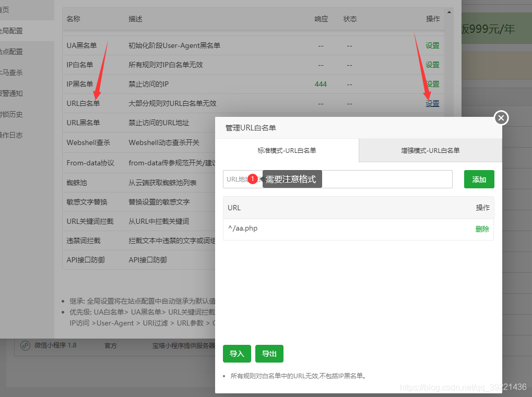Viewport: 532px width, 397px height.
Task: Click the 微信小程序 1.8 icon
Action: tap(25, 345)
